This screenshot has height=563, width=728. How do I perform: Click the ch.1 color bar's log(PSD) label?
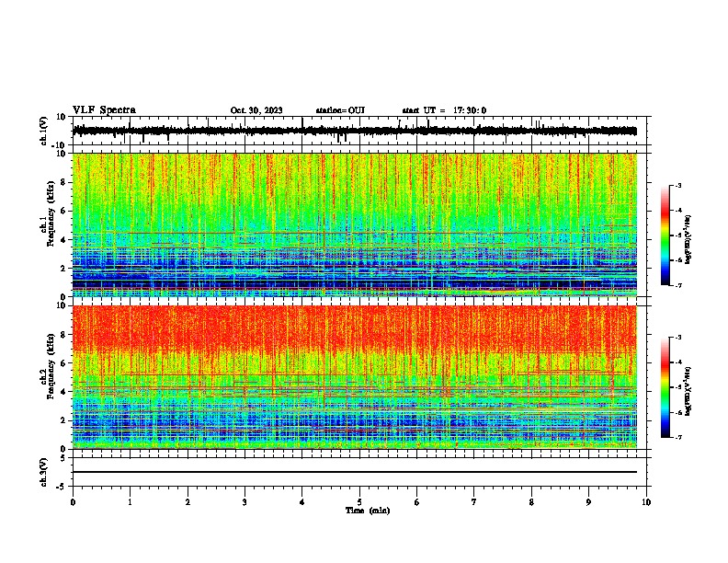688,240
